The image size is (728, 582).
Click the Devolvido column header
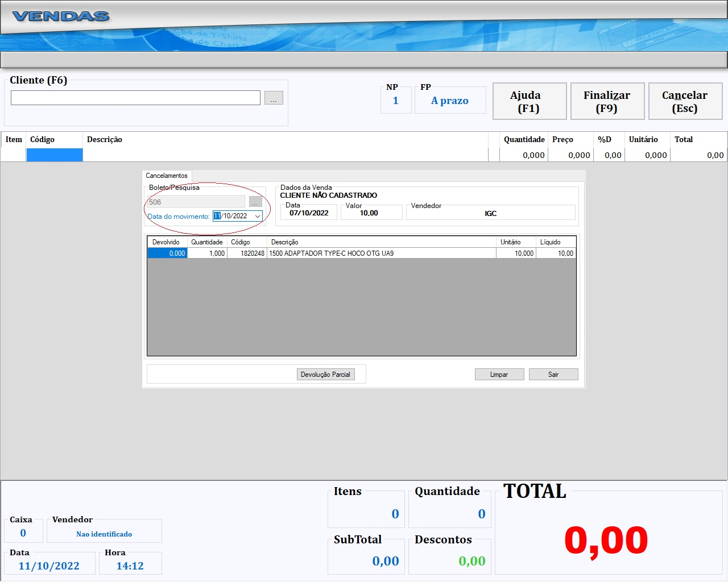[166, 242]
